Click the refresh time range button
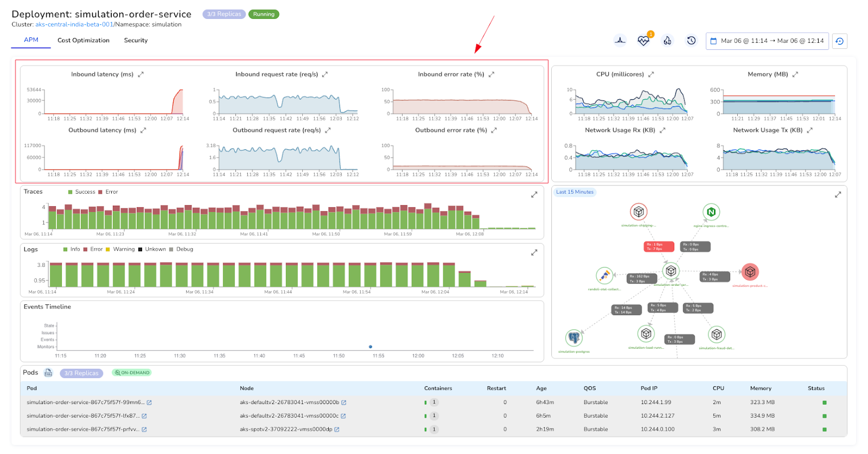This screenshot has width=868, height=454. [x=839, y=41]
